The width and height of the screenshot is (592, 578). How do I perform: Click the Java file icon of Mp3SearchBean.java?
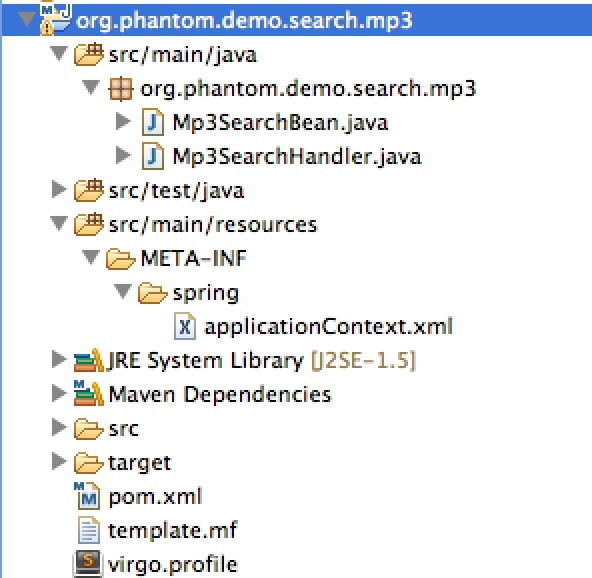(153, 122)
